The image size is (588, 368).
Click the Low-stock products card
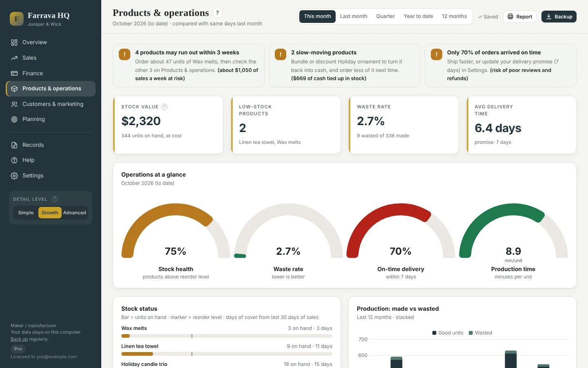pyautogui.click(x=286, y=125)
